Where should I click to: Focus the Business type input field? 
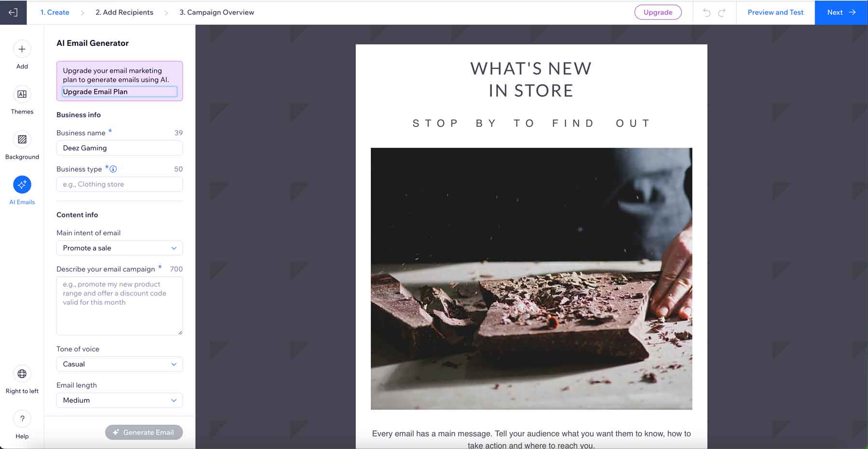point(120,184)
